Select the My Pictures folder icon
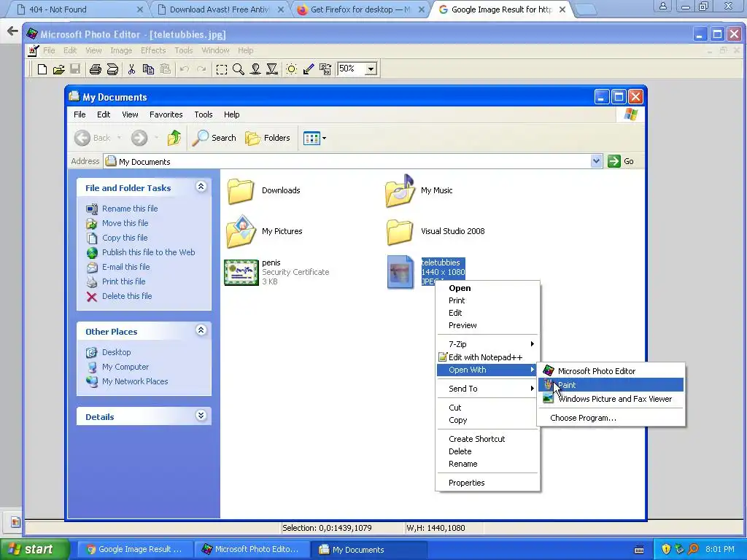747x560 pixels. pyautogui.click(x=241, y=231)
